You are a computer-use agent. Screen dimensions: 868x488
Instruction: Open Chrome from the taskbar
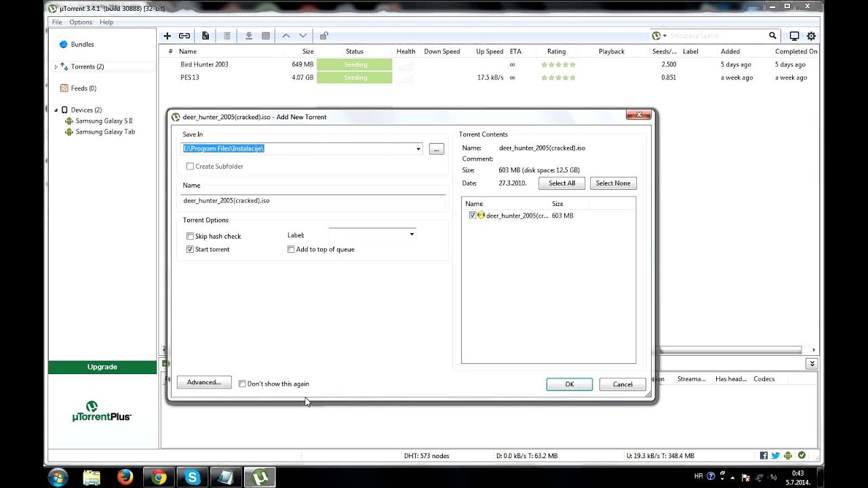(159, 477)
